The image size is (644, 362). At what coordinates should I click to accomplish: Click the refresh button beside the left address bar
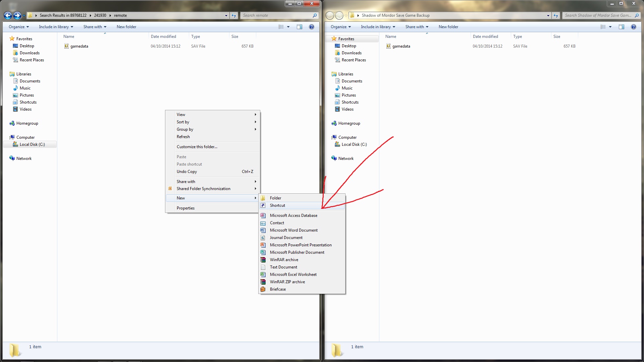coord(234,15)
